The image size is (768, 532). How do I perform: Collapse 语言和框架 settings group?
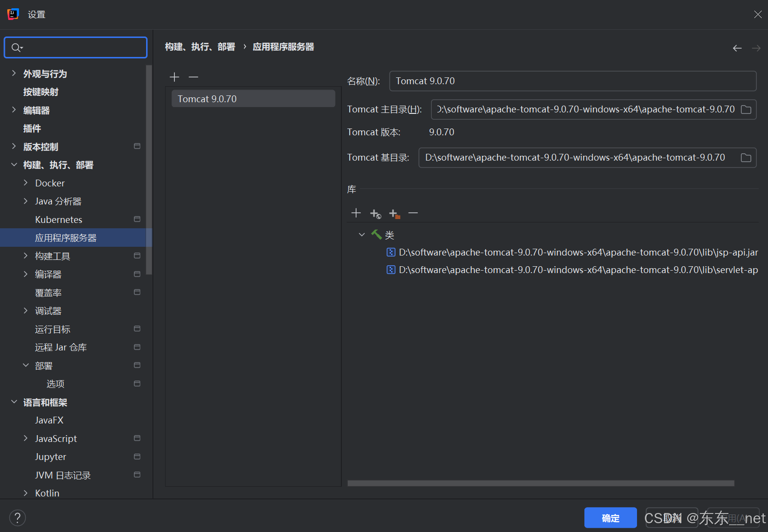(14, 402)
